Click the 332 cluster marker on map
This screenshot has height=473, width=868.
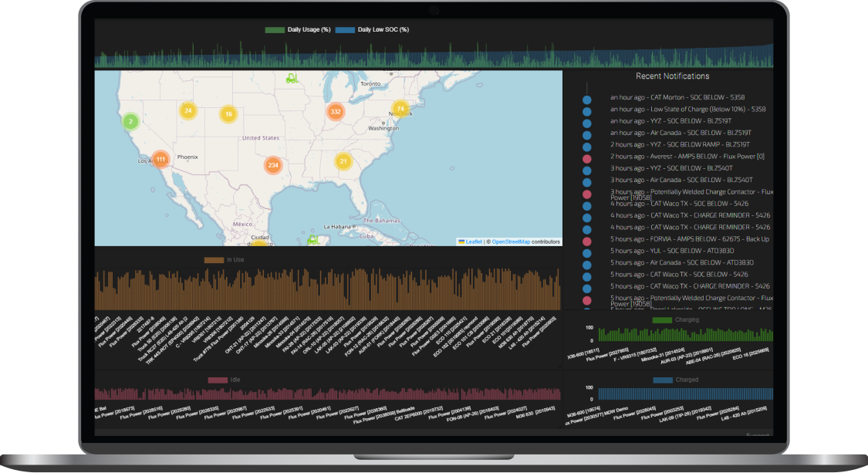coord(335,112)
